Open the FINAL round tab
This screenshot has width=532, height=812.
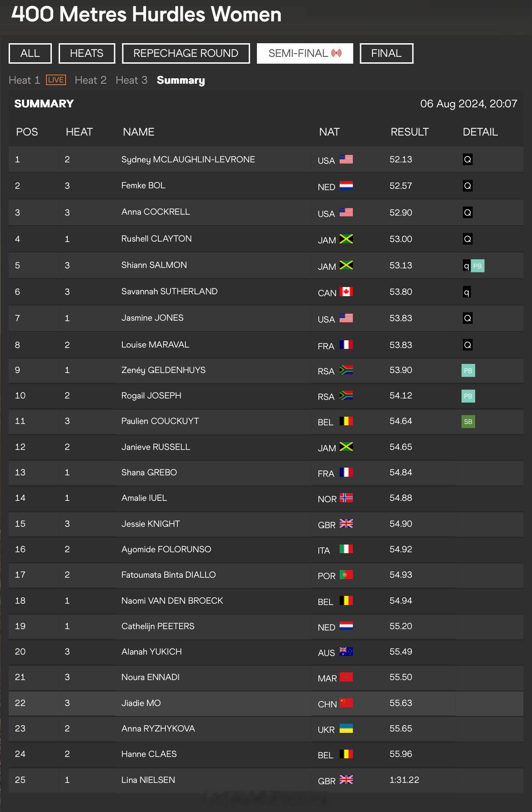(x=386, y=53)
